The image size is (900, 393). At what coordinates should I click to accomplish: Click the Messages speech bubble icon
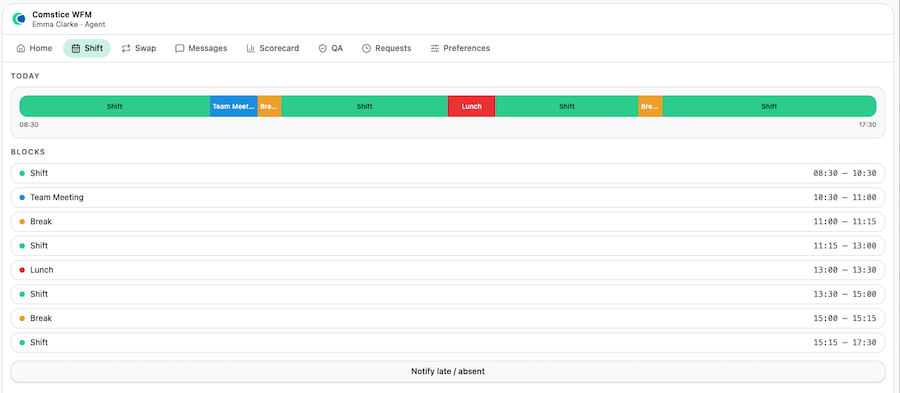180,48
